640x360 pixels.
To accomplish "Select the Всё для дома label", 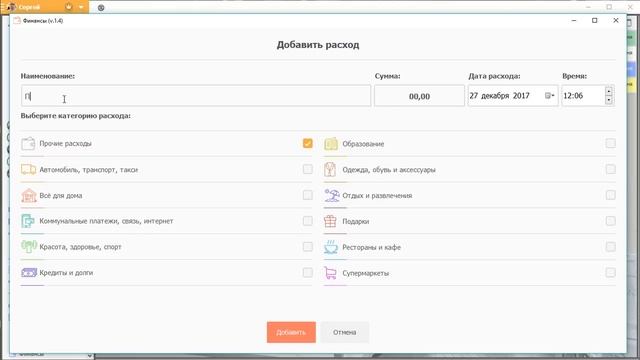I will 61,196.
